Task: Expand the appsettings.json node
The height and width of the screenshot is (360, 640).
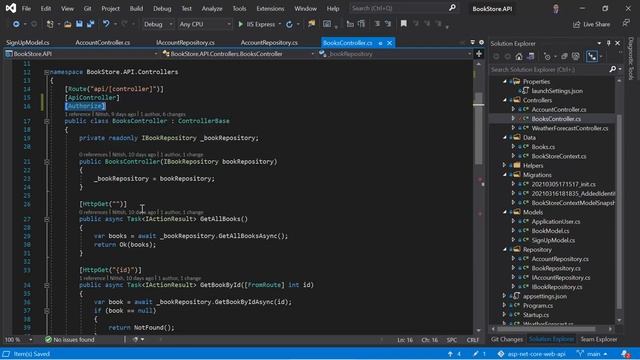Action: [505, 296]
